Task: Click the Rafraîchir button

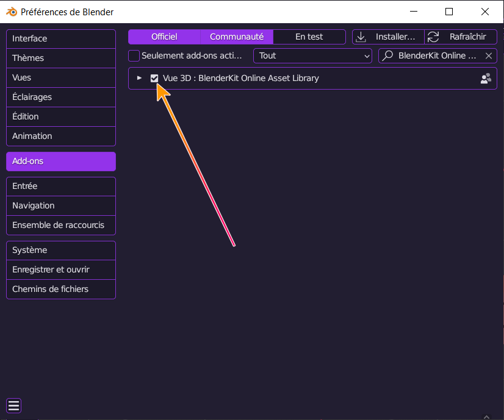Action: [461, 37]
